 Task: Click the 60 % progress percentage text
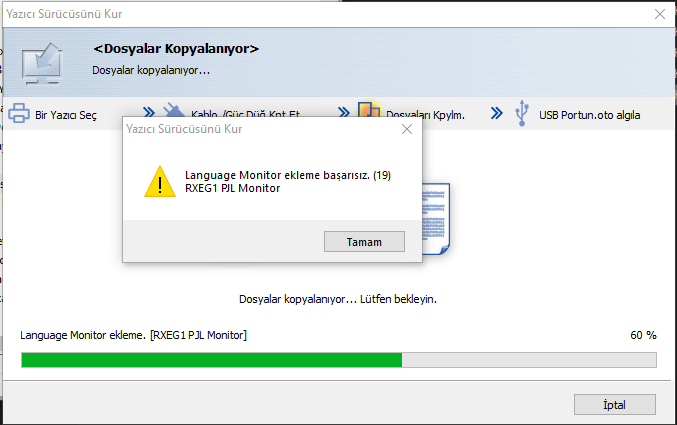[x=643, y=335]
